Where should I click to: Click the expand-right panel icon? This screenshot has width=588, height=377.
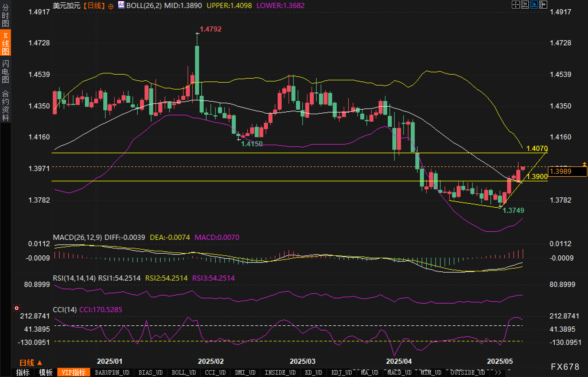(543, 5)
